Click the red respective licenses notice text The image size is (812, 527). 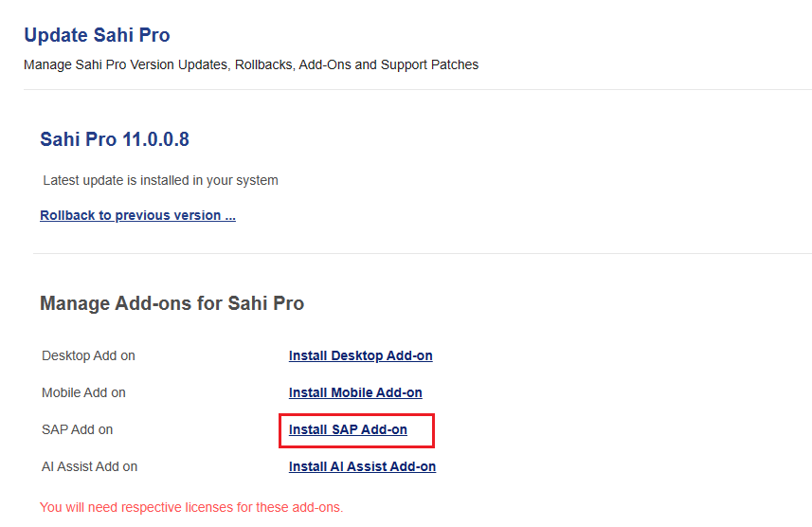click(191, 507)
